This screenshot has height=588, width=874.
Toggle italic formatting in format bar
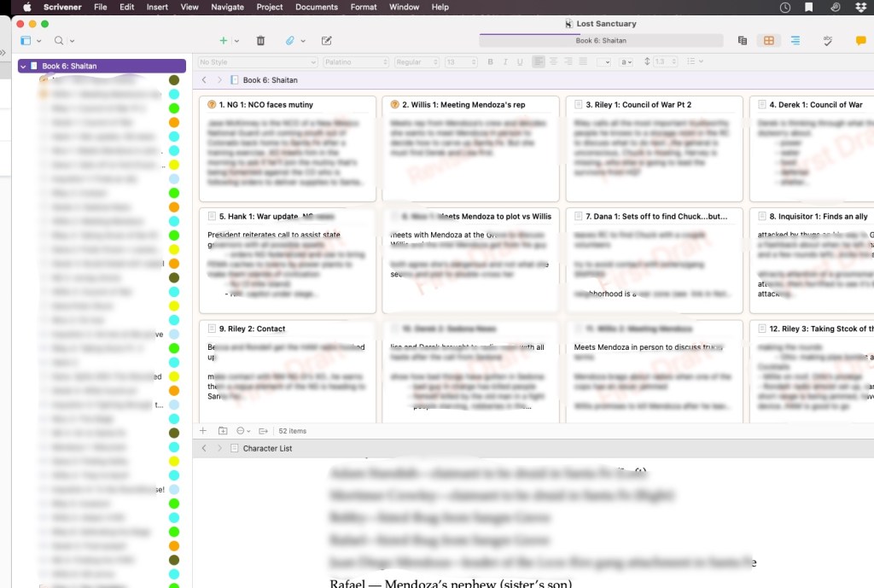(x=505, y=61)
